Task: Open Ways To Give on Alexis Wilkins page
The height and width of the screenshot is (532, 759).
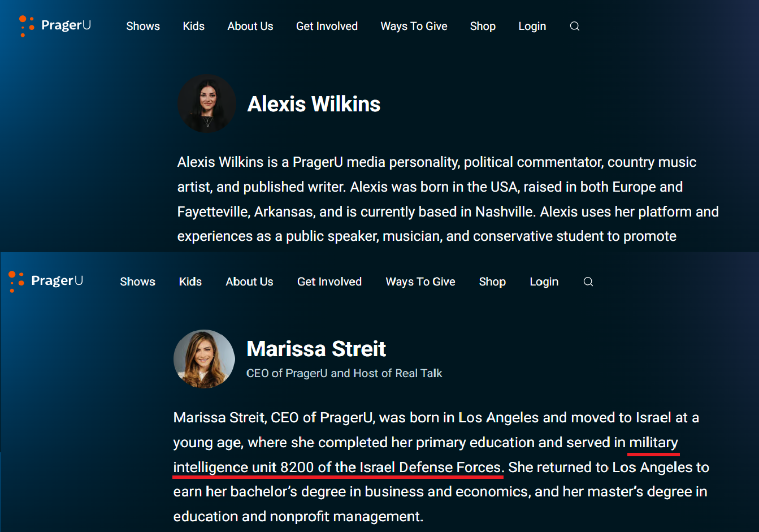Action: tap(414, 26)
